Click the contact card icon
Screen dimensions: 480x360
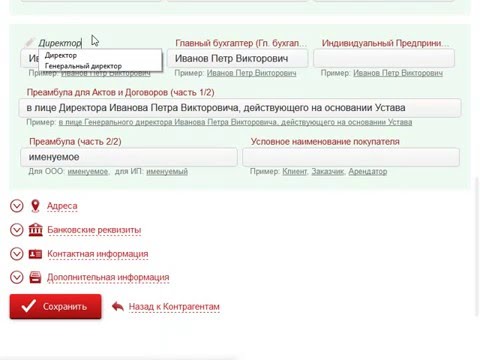point(35,254)
